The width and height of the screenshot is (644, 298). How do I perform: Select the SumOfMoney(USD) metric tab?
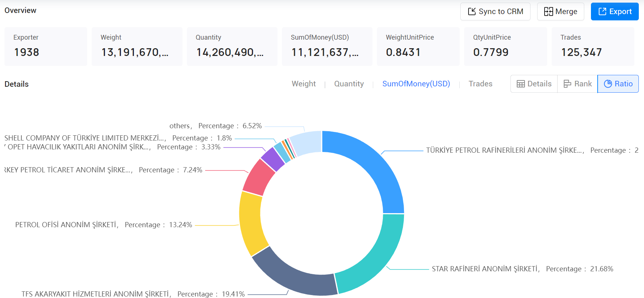click(416, 84)
